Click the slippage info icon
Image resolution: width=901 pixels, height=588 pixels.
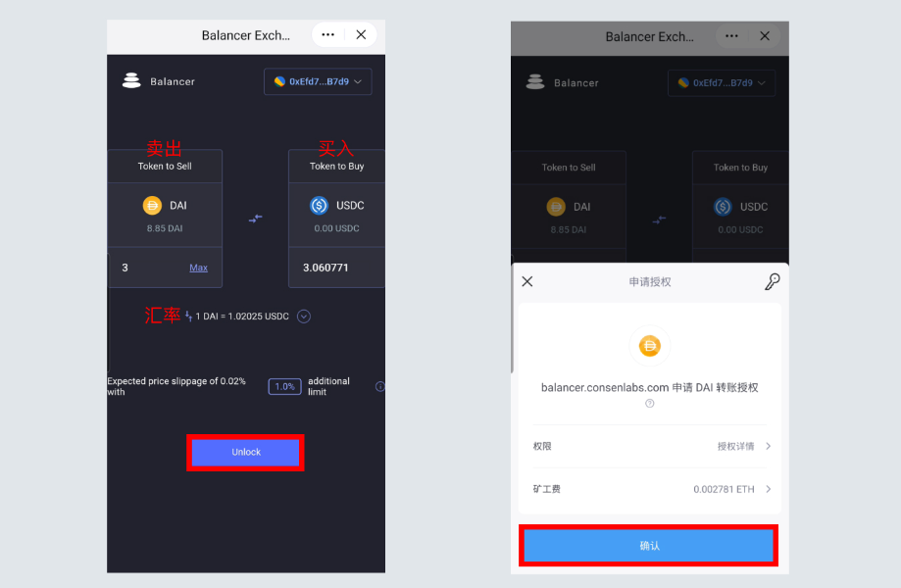pos(379,386)
